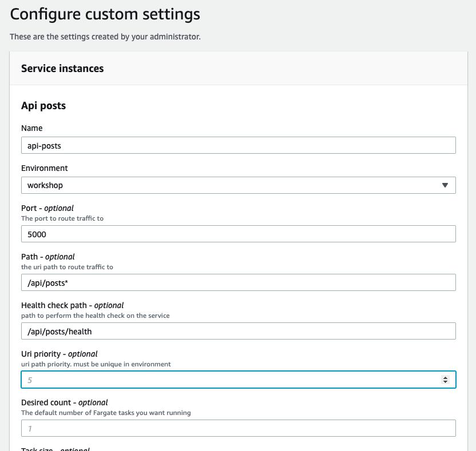Click the Name field label

(32, 128)
